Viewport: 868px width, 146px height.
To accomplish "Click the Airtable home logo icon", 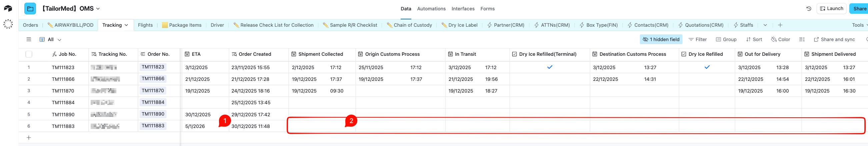I will (x=8, y=8).
